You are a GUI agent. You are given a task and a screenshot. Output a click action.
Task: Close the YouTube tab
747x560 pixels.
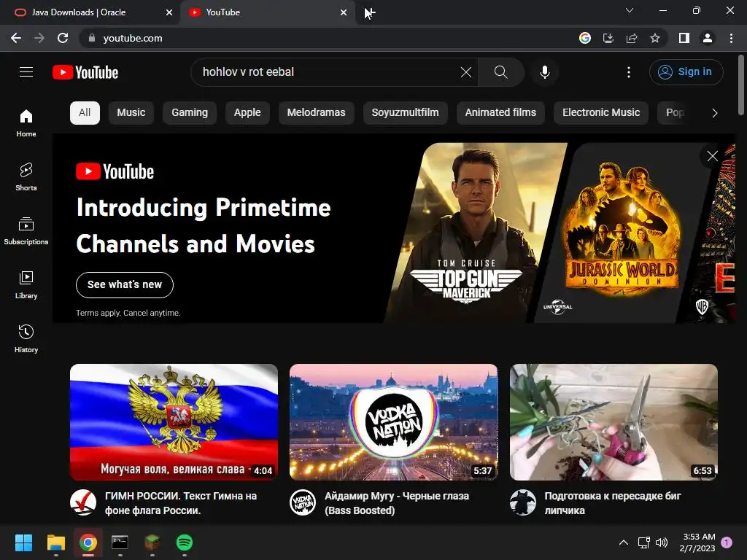[x=344, y=12]
